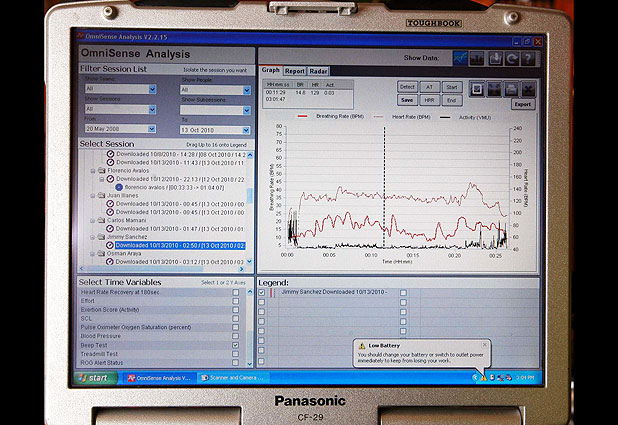The width and height of the screenshot is (618, 425).
Task: Click the Jimmy Sanchez folder icon
Action: tap(102, 237)
